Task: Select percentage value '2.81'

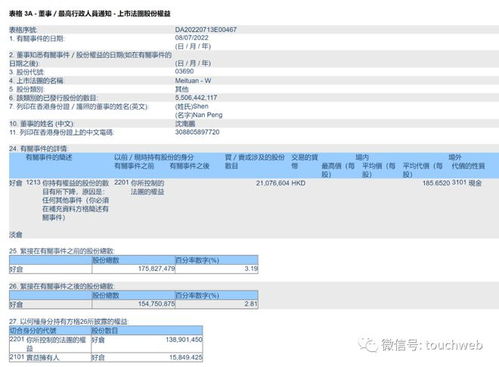Action: (251, 304)
